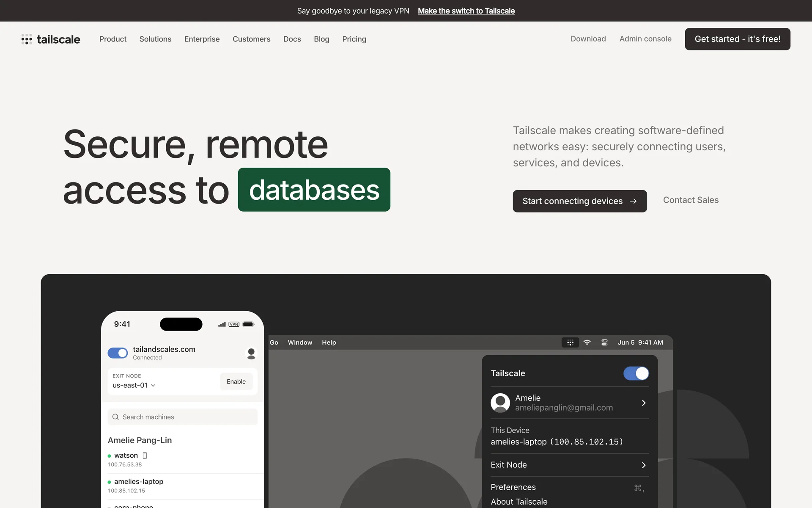
Task: Enable the us-east-01 exit node
Action: point(236,381)
